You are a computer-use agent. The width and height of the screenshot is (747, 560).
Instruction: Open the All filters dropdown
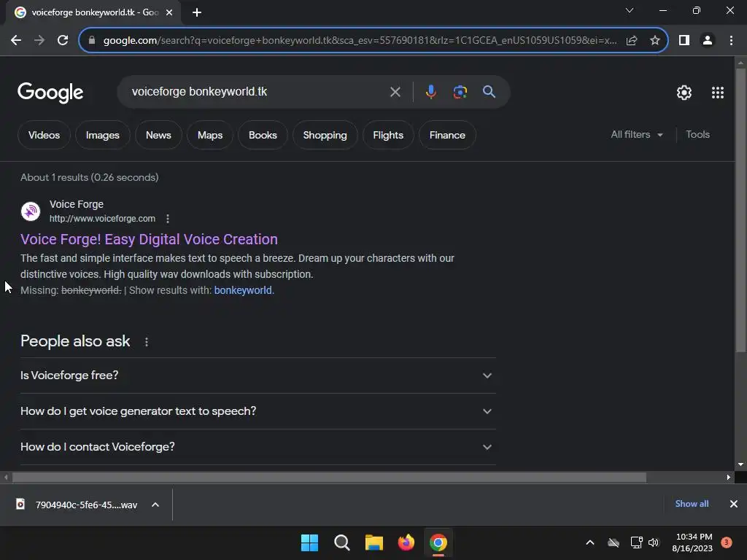637,135
